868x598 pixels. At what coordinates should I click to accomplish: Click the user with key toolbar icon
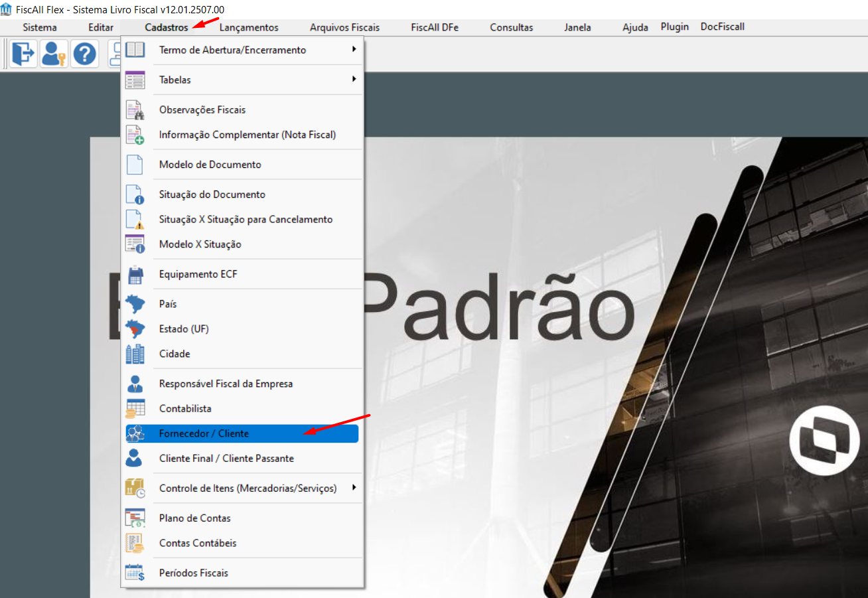coord(54,54)
